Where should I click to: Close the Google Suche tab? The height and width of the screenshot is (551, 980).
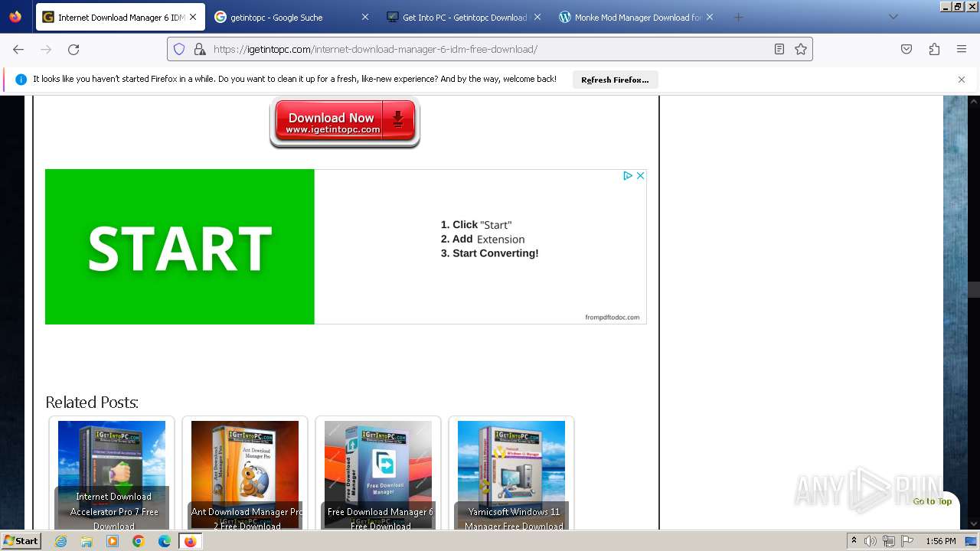pyautogui.click(x=364, y=17)
